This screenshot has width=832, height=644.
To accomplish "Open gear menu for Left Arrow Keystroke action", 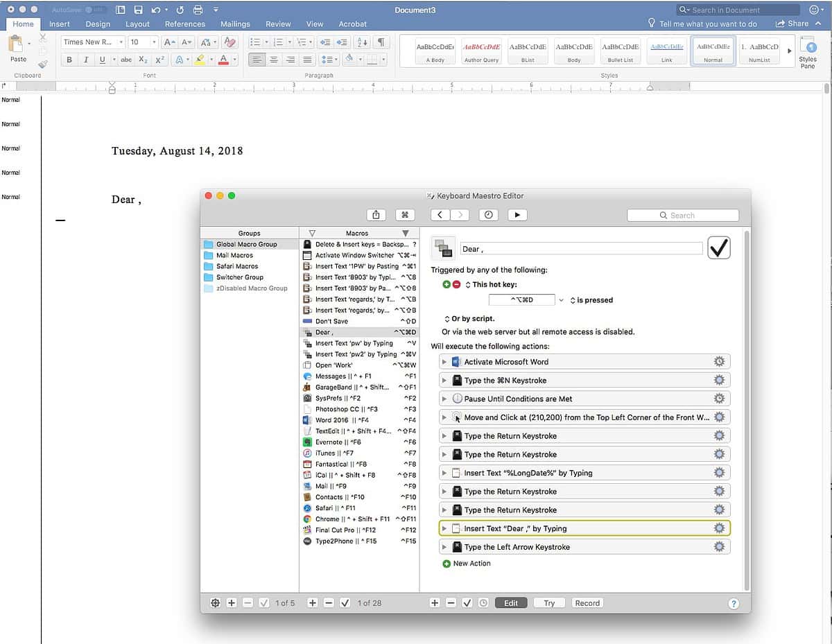I will [719, 547].
